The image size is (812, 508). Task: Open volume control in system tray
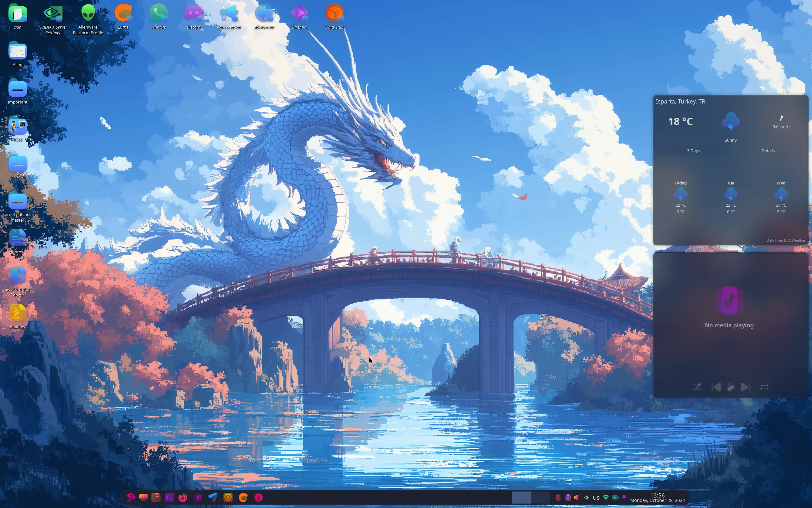(577, 498)
